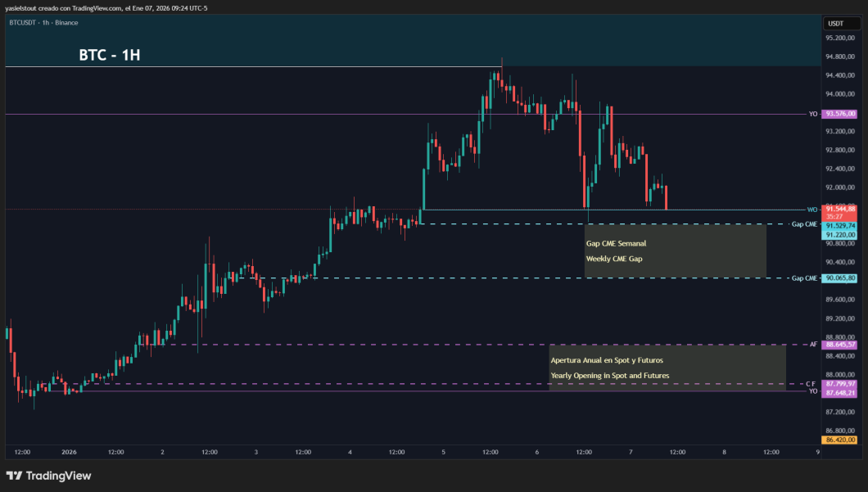Click the TradingView logo icon

[x=15, y=476]
